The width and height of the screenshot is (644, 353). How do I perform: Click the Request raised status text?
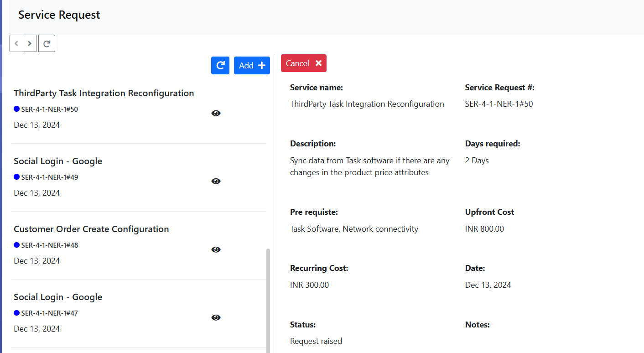[316, 341]
